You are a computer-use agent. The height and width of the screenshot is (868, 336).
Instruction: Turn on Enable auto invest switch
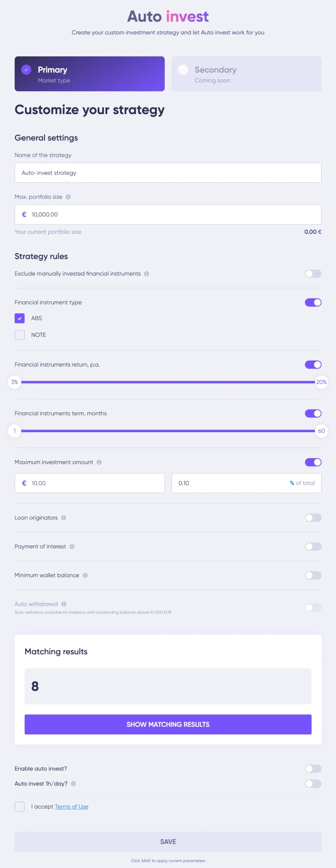(x=313, y=768)
